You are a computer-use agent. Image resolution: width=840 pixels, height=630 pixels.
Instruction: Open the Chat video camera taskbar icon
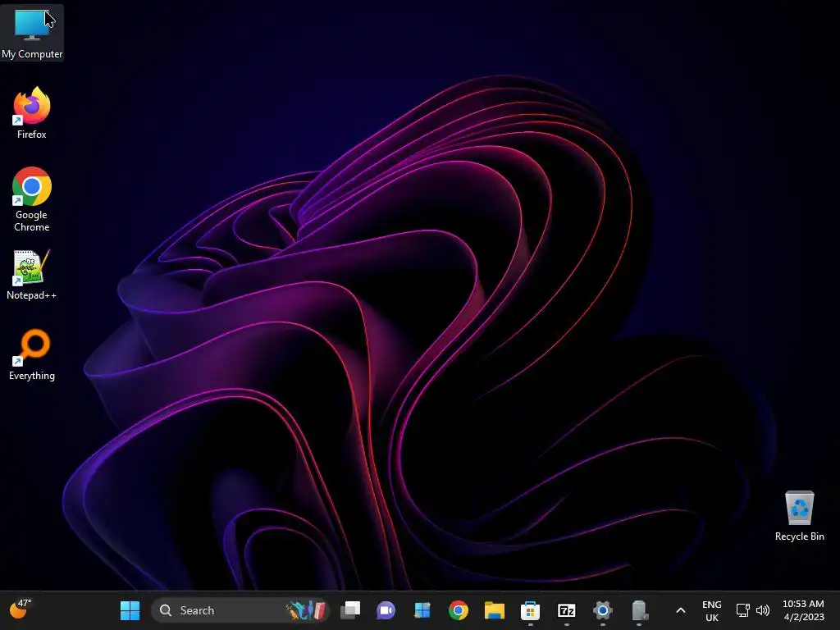tap(386, 610)
